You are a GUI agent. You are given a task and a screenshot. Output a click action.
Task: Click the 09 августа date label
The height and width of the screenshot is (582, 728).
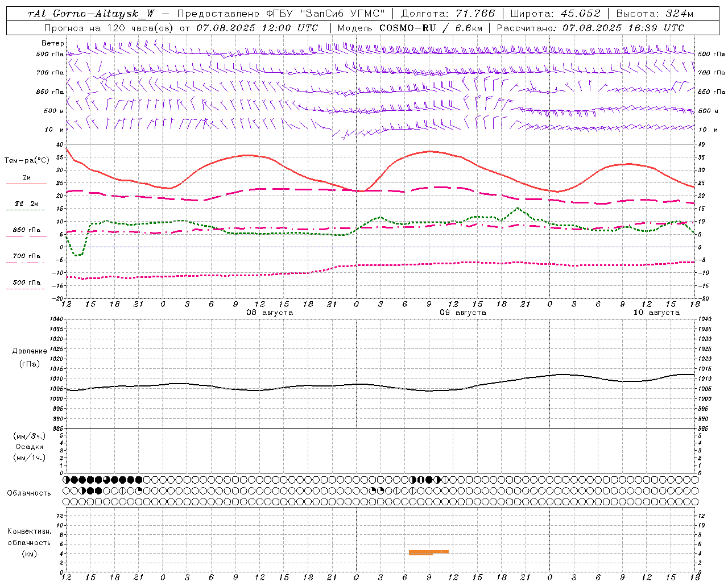463,313
